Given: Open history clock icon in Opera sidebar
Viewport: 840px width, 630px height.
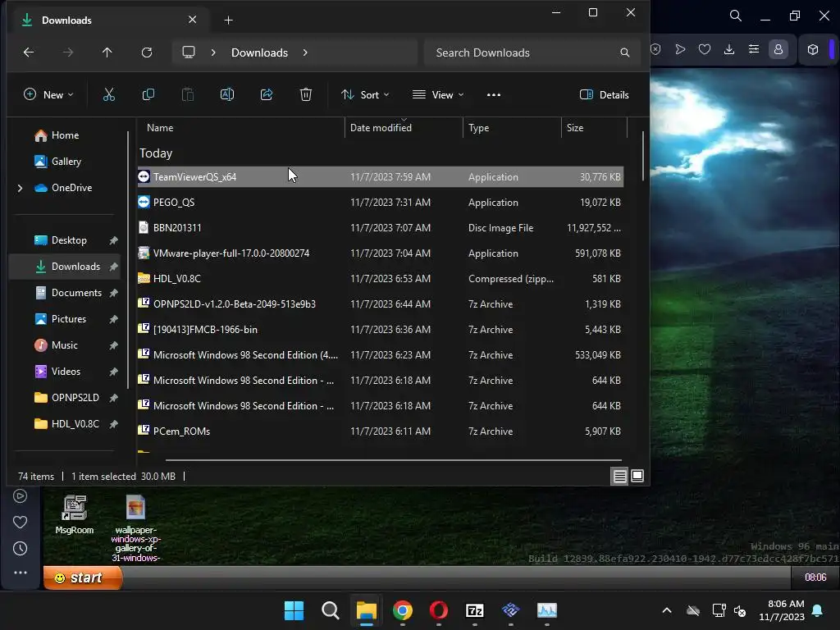Looking at the screenshot, I should pyautogui.click(x=20, y=549).
